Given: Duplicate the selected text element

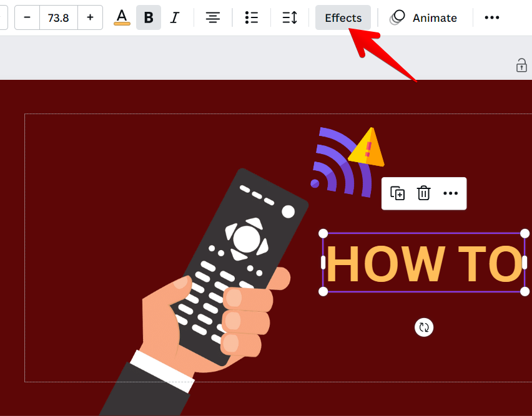Looking at the screenshot, I should click(398, 193).
